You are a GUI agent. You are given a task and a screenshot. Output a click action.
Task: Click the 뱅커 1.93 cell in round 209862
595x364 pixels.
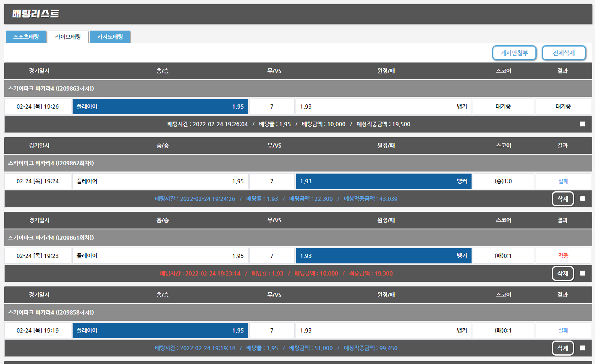383,181
